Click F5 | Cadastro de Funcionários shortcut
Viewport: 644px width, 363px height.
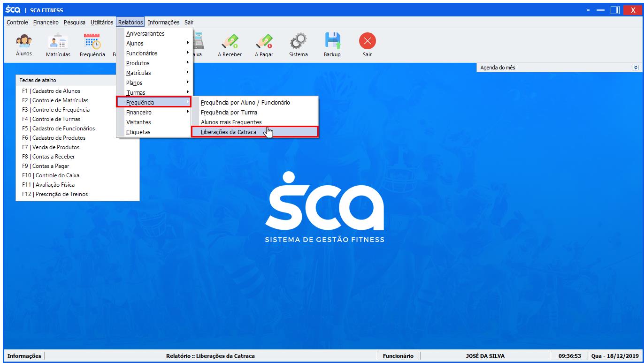pos(58,129)
